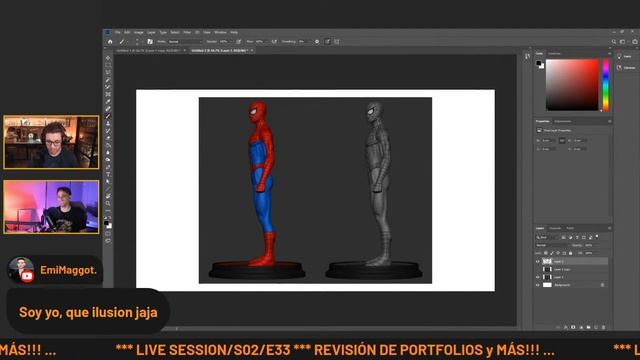Hide Layer 1 visibility eye

pyautogui.click(x=538, y=277)
